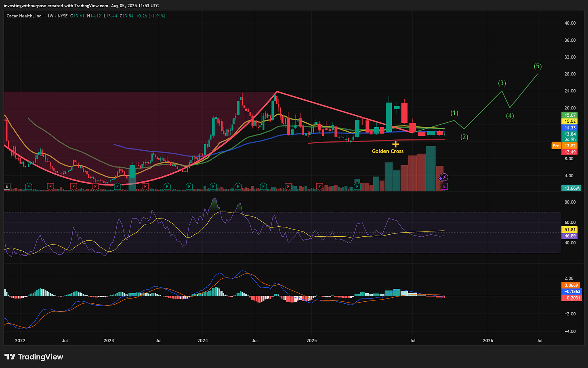Click the 2026 label on time axis
Image resolution: width=588 pixels, height=368 pixels.
488,341
